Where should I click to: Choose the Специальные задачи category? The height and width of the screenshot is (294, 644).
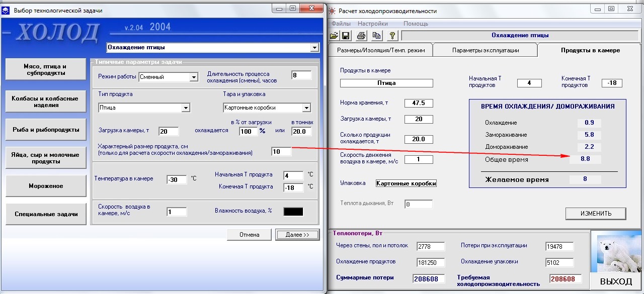45,214
